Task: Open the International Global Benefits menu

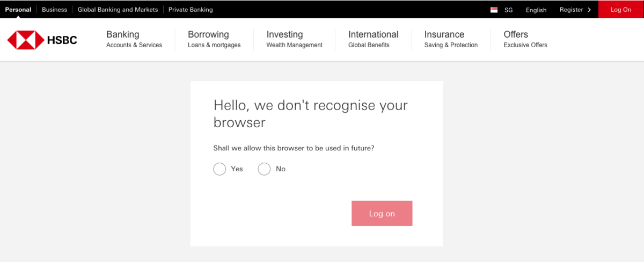Action: point(373,39)
